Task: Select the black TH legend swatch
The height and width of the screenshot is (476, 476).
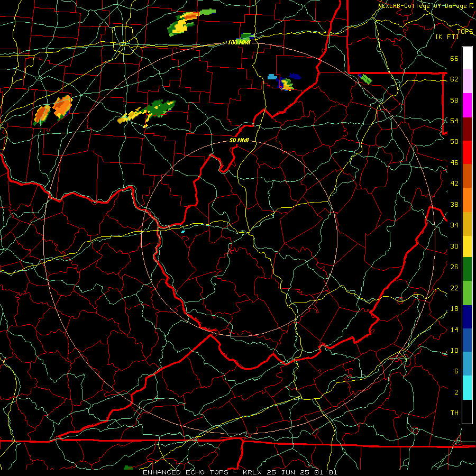Action: point(467,411)
